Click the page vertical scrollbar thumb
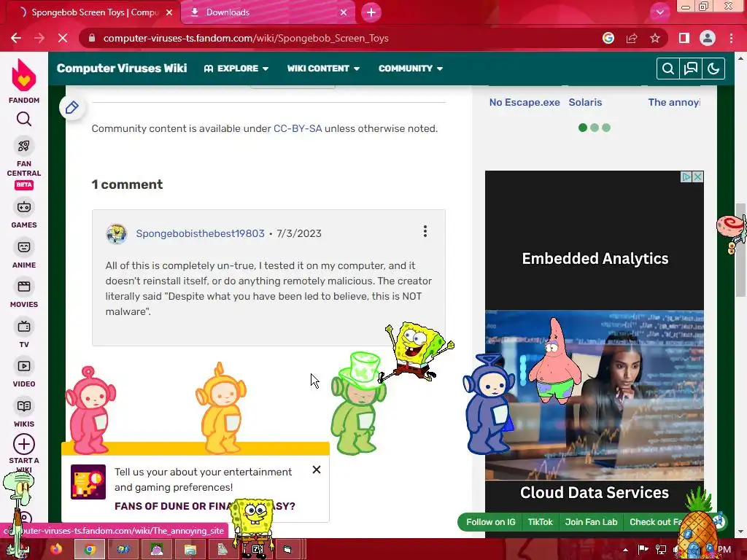 point(740,250)
